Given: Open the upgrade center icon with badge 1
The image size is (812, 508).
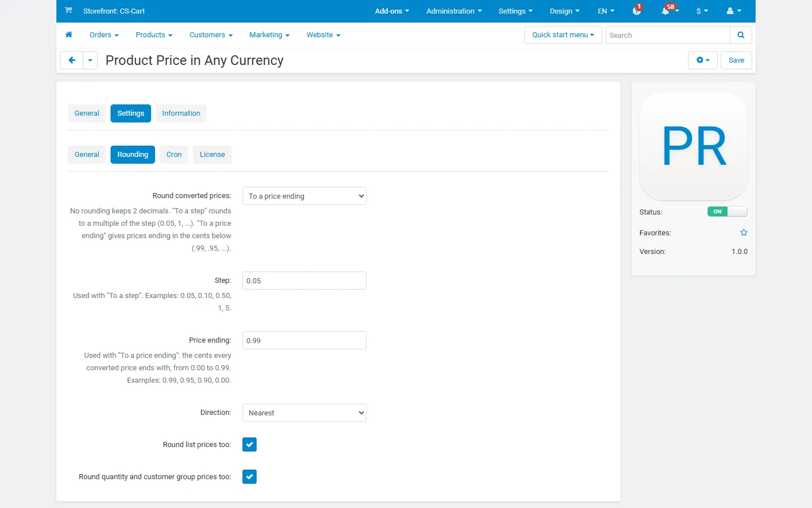Looking at the screenshot, I should click(x=637, y=11).
